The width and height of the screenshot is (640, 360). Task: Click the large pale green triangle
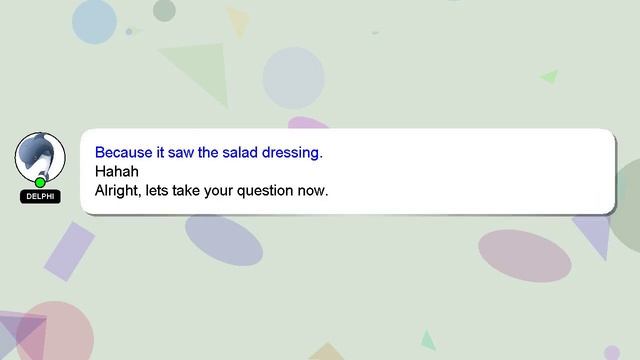click(200, 71)
